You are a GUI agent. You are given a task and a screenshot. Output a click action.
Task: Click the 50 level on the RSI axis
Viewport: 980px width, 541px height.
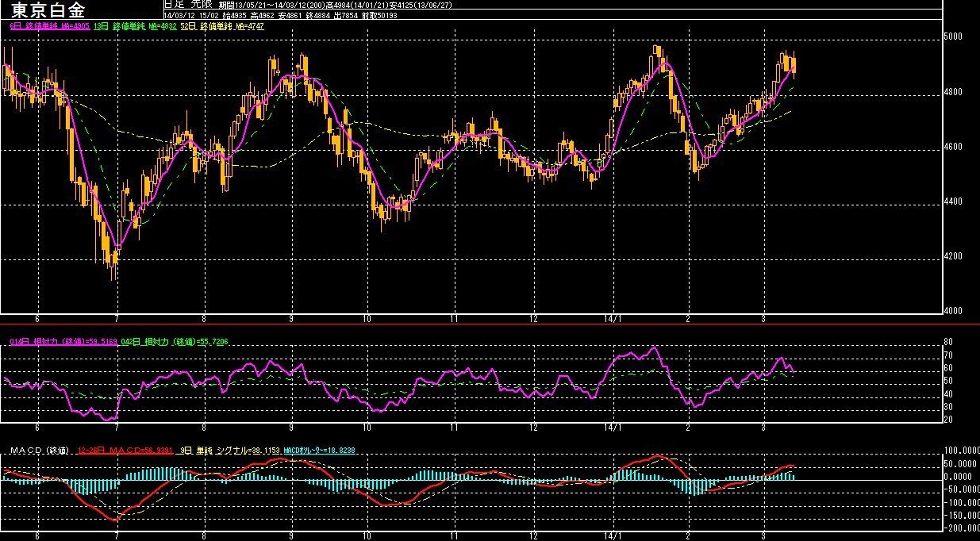(947, 382)
